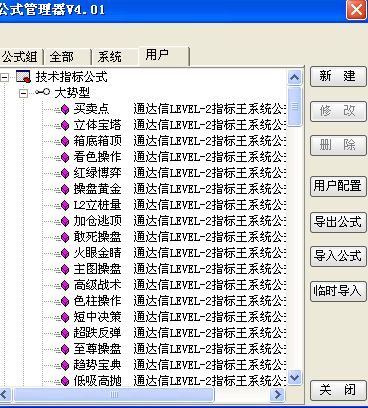Image resolution: width=368 pixels, height=408 pixels.
Task: Select the 趋势宝典 formula name
Action: click(97, 365)
